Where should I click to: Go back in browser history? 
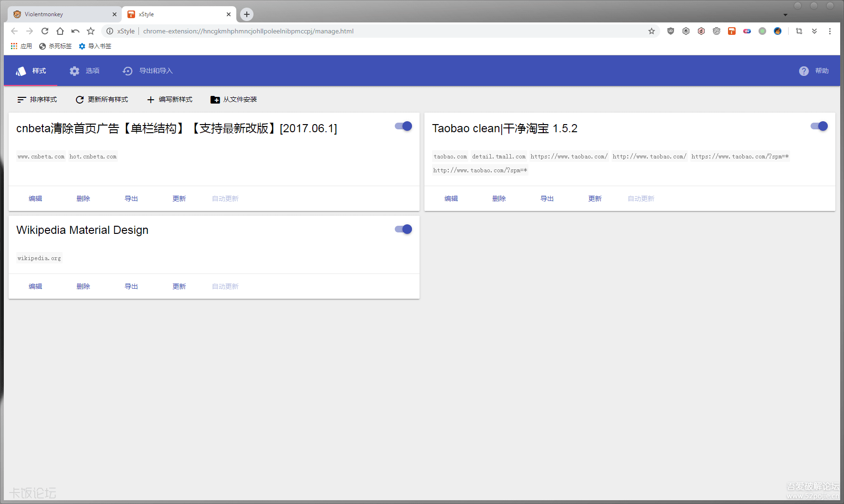click(x=14, y=31)
